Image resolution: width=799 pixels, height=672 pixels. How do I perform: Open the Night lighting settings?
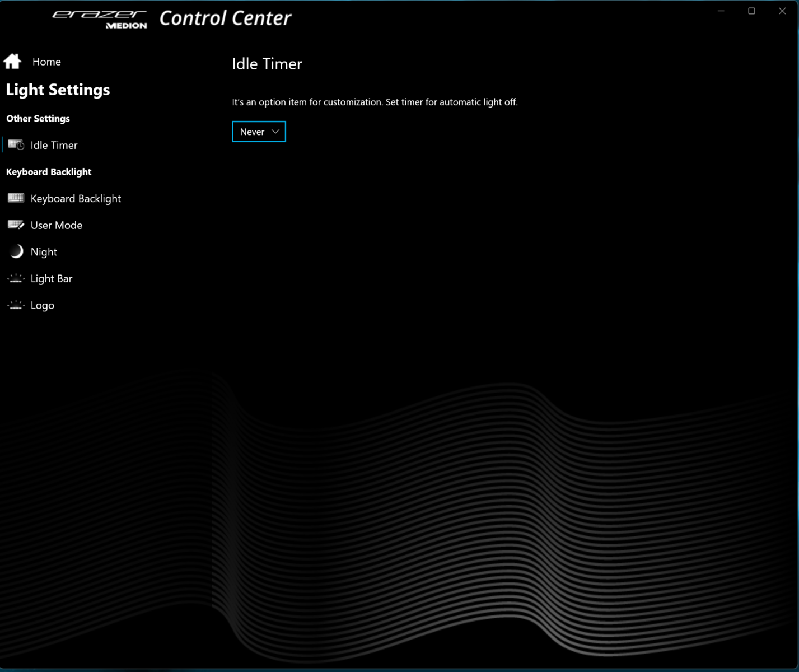[x=44, y=252]
